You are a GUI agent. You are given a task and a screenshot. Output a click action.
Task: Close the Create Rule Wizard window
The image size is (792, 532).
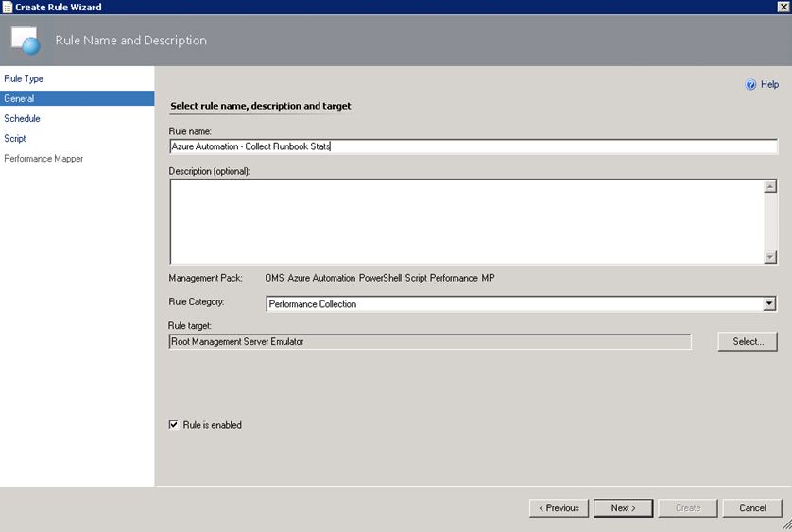[782, 7]
